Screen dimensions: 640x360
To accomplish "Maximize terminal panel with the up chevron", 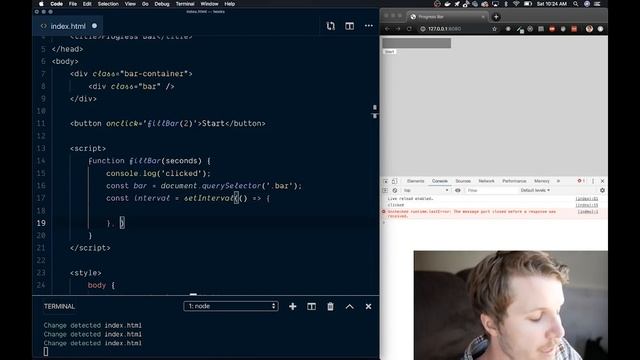I will [x=349, y=307].
